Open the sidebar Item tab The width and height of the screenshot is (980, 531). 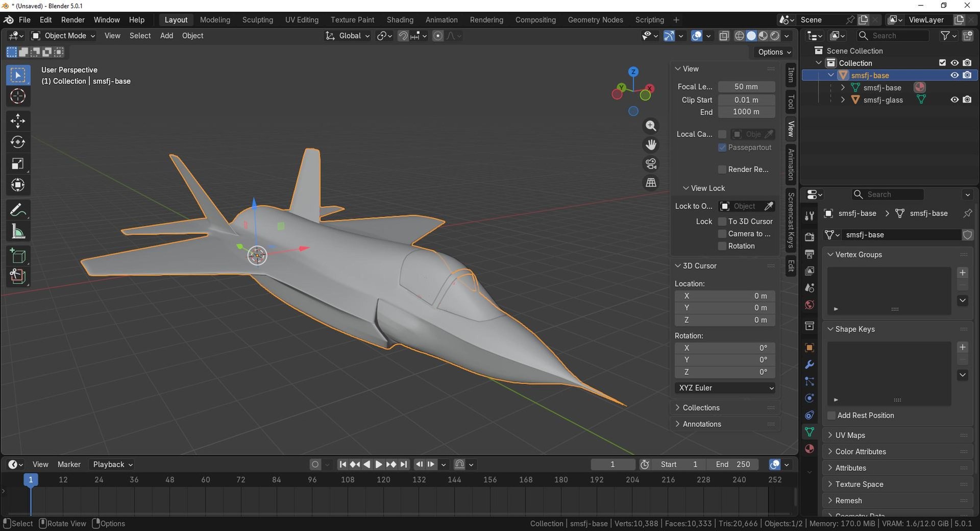tap(791, 75)
